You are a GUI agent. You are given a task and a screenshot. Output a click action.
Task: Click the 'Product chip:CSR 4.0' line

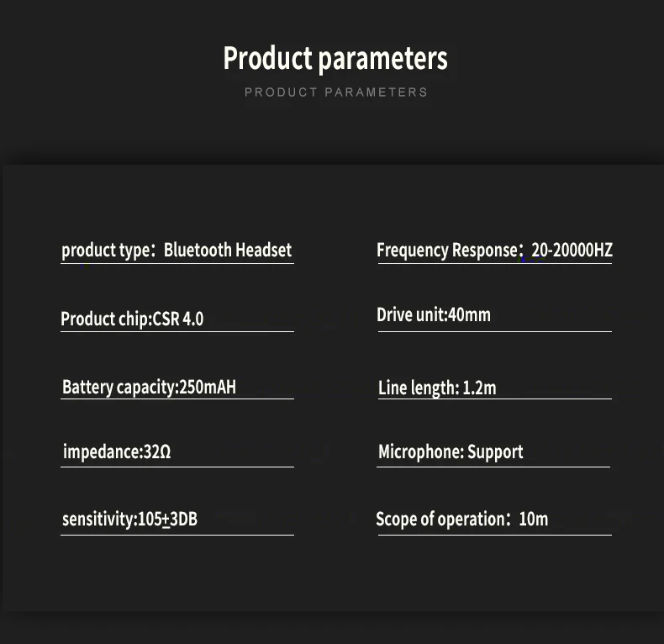click(x=132, y=319)
